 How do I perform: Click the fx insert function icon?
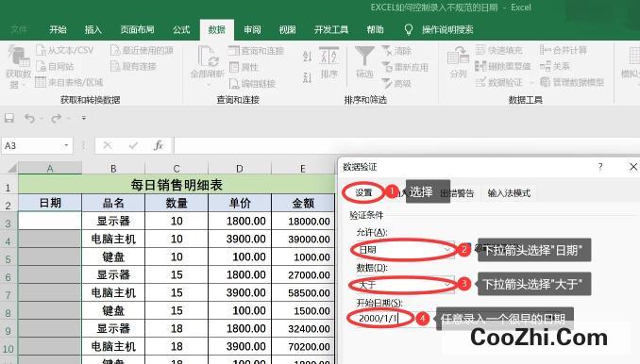point(159,145)
